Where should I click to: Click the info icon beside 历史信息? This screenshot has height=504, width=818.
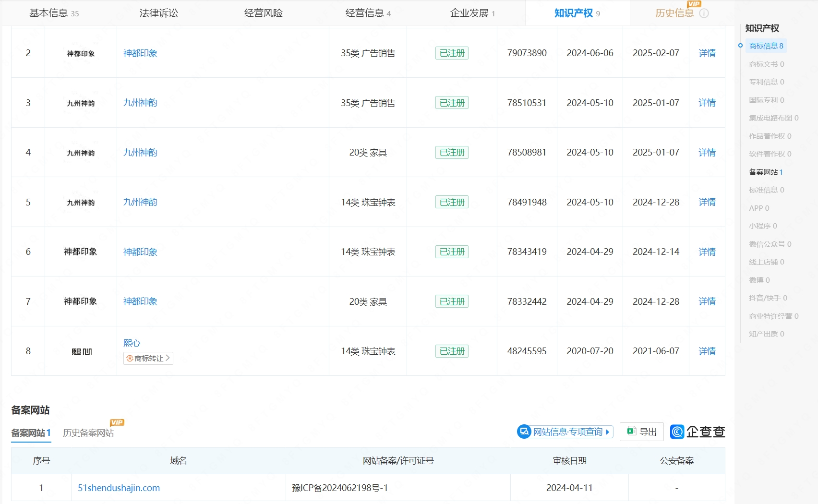[704, 13]
